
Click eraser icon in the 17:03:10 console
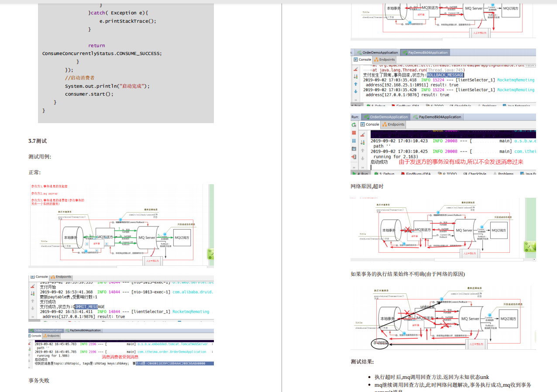(362, 134)
